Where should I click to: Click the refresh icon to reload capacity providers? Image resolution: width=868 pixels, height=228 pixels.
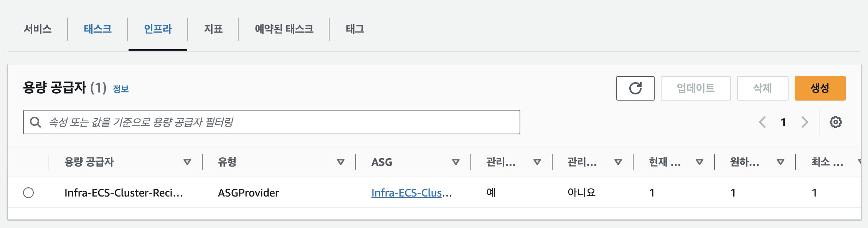(635, 88)
